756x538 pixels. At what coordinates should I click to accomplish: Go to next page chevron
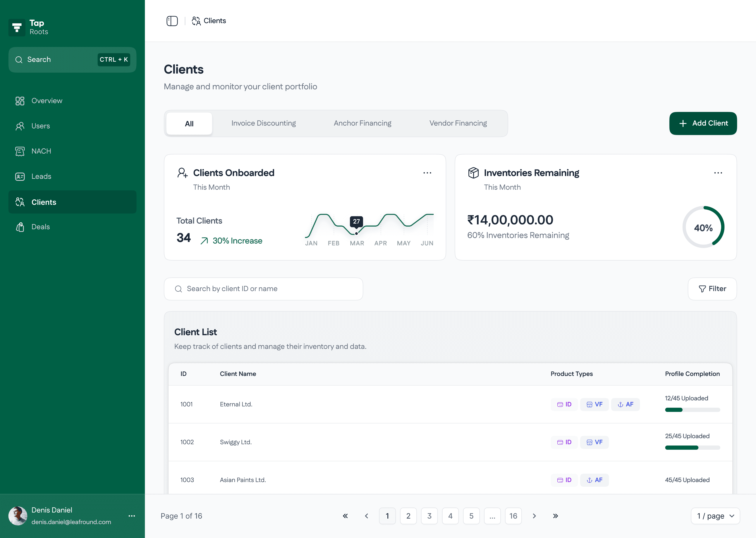pyautogui.click(x=534, y=516)
